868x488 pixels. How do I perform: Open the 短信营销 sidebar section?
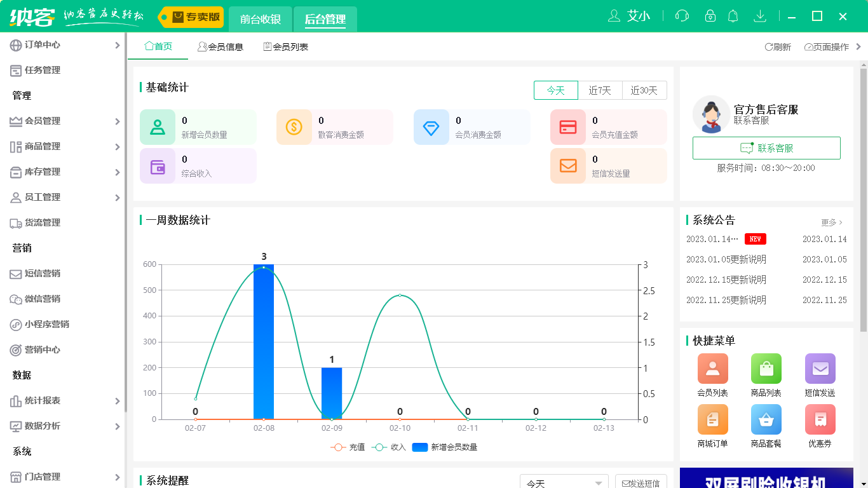coord(41,274)
